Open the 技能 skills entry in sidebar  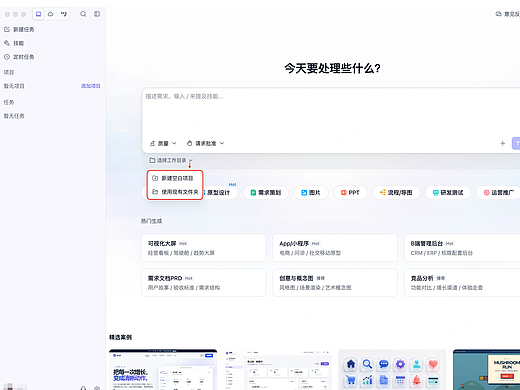tap(14, 43)
